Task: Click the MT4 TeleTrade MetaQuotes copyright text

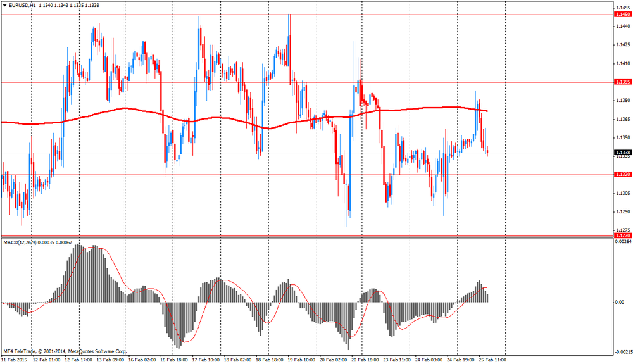Action: (65, 351)
